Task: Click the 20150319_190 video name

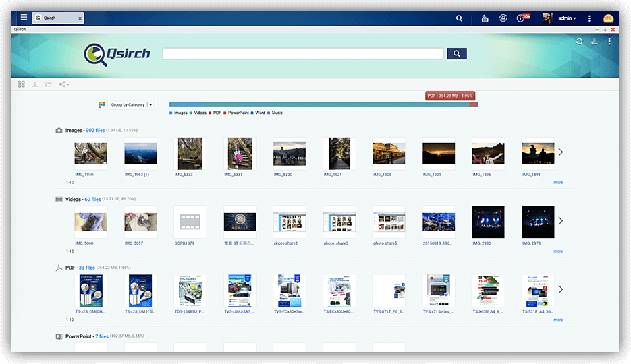Action: pyautogui.click(x=437, y=243)
